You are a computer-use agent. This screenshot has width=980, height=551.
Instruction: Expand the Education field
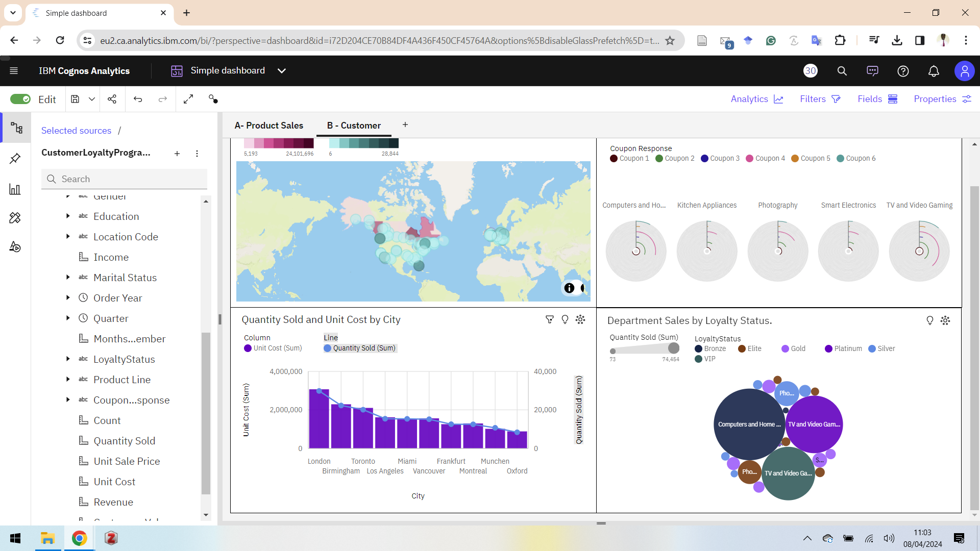(68, 216)
